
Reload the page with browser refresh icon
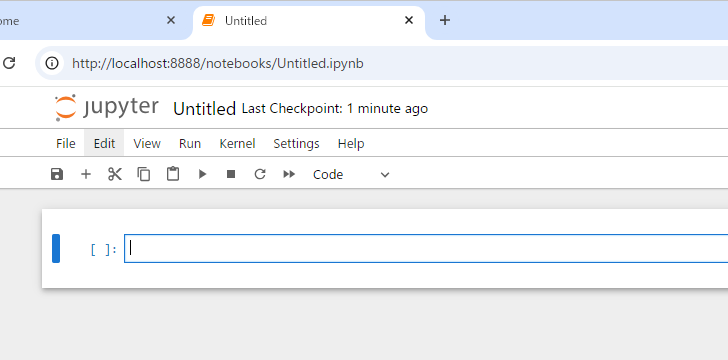click(9, 63)
